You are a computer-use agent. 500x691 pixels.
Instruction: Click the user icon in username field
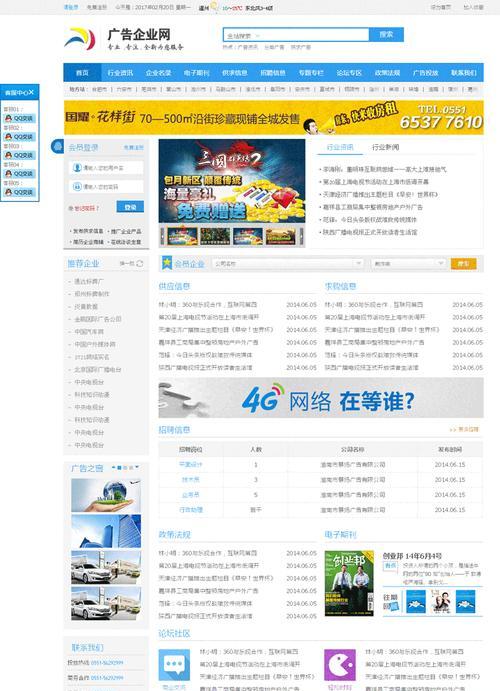[x=77, y=168]
